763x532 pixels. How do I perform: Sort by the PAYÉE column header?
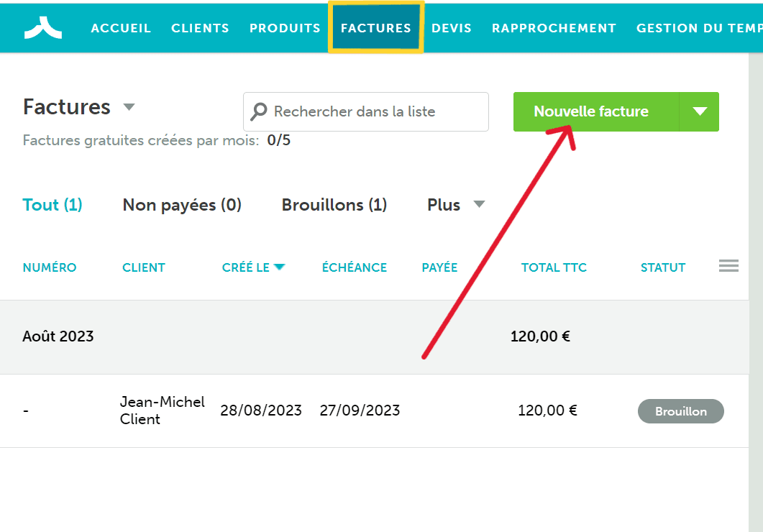439,267
